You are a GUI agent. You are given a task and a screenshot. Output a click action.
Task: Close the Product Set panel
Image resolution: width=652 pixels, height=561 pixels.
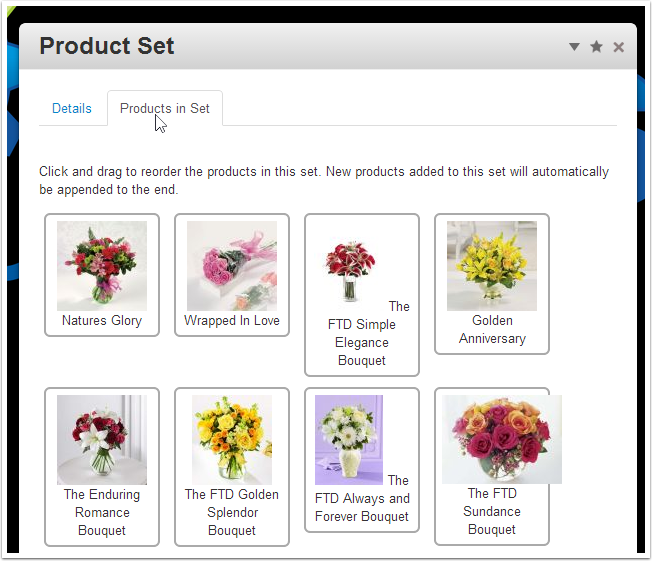point(619,47)
